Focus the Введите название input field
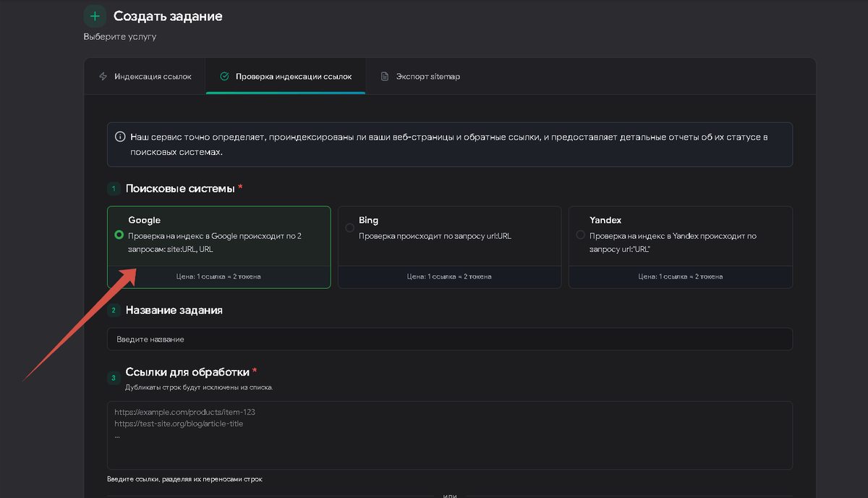 [448, 339]
